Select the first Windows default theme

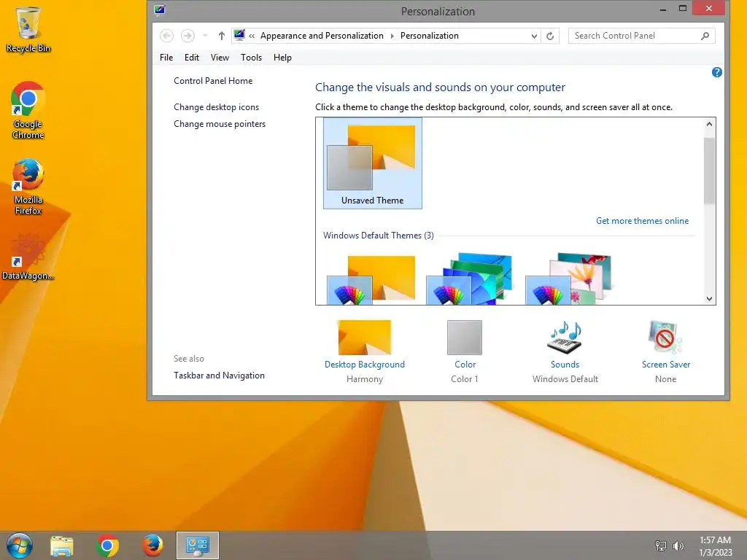(371, 279)
